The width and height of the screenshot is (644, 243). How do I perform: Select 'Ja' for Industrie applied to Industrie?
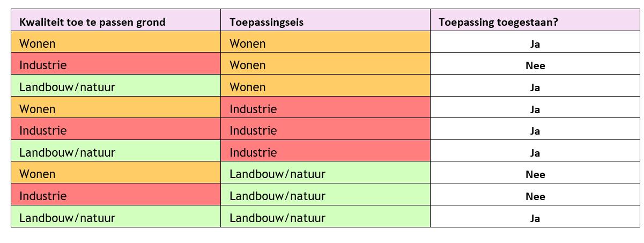(x=535, y=131)
